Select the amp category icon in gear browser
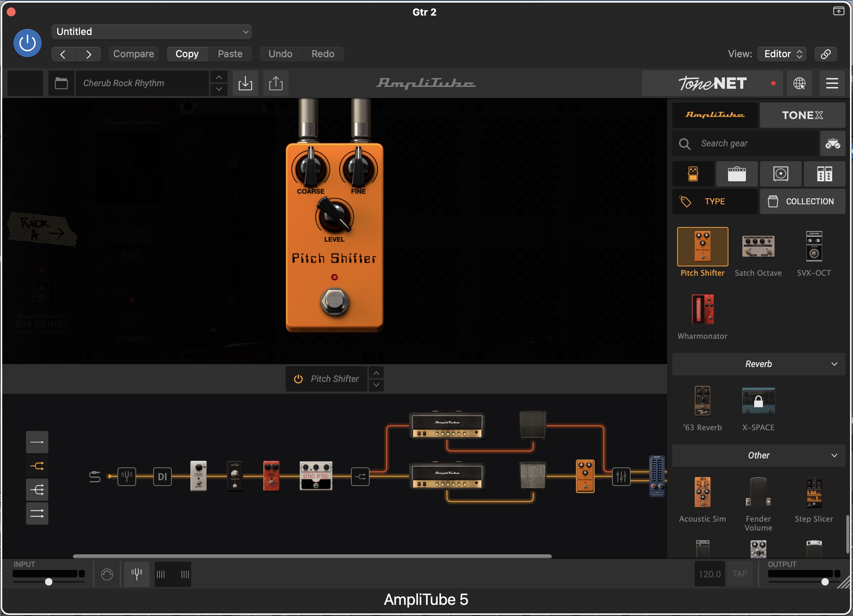Viewport: 853px width, 616px height. point(736,174)
